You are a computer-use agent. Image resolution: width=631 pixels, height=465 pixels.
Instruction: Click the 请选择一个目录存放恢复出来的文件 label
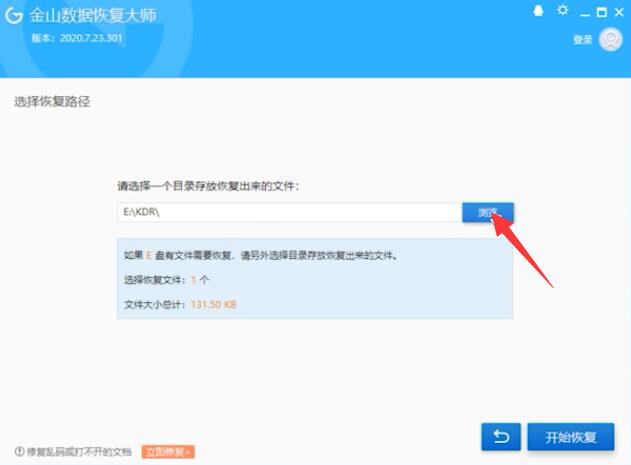[x=208, y=186]
